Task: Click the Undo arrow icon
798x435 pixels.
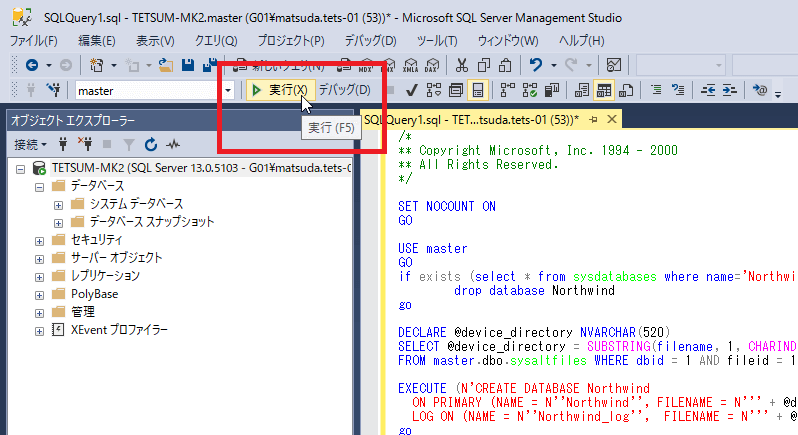Action: 537,65
